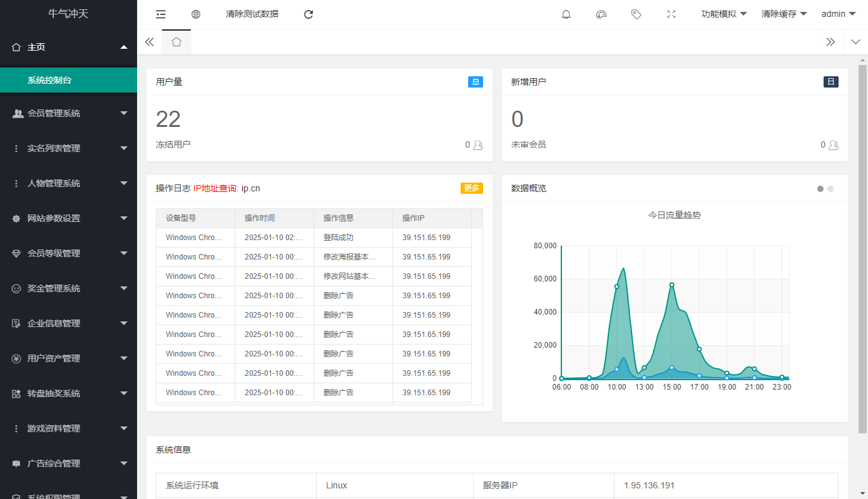The image size is (868, 499).
Task: Open the 清除缓存 dropdown
Action: click(x=784, y=14)
